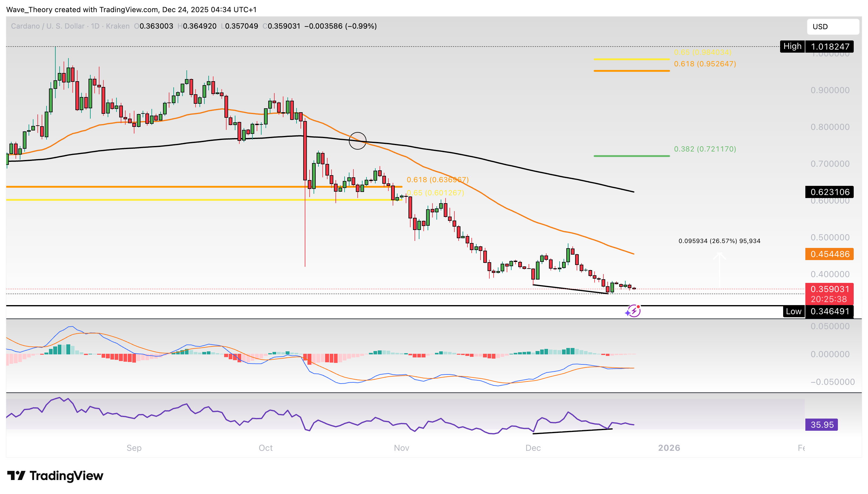Click the Cardano / U. S. Dollar symbol title
This screenshot has height=494, width=868.
click(x=47, y=26)
